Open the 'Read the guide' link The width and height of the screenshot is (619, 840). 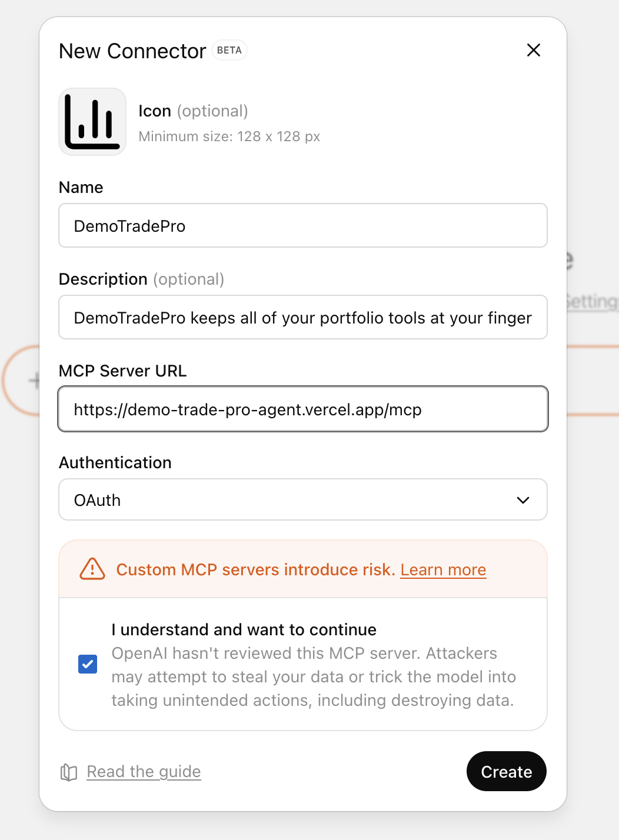[x=144, y=772]
